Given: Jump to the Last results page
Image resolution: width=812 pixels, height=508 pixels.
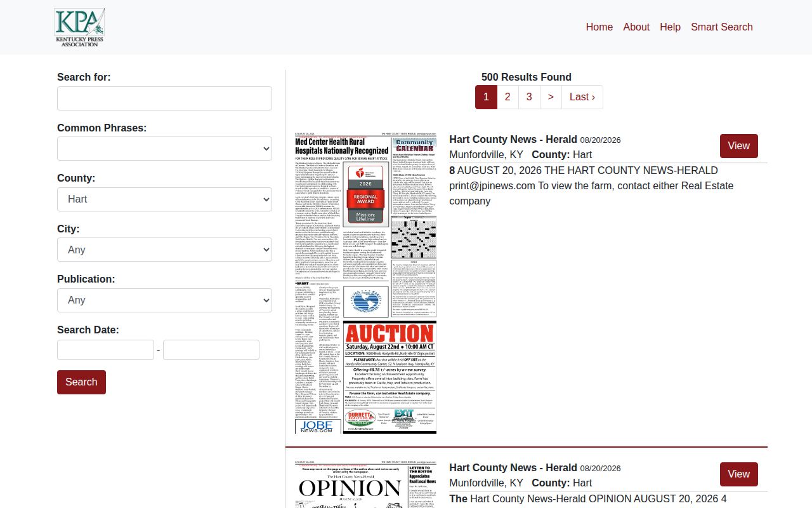Looking at the screenshot, I should click(x=582, y=97).
